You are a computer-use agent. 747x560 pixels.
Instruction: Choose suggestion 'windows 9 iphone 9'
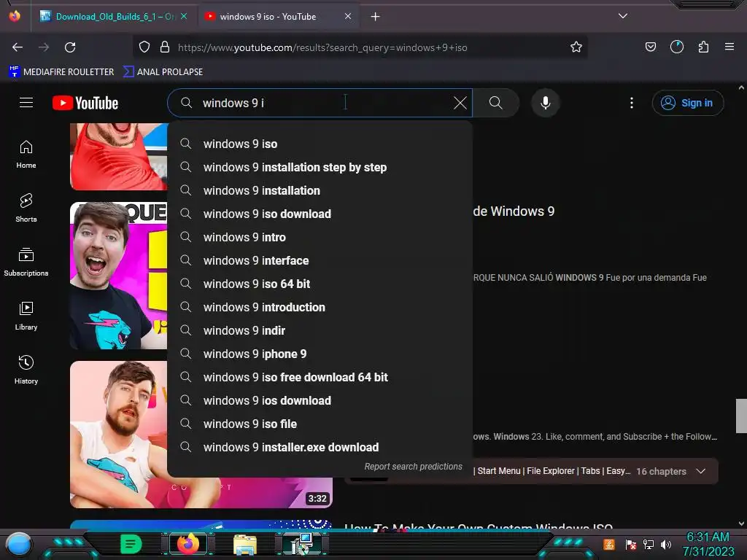coord(320,354)
